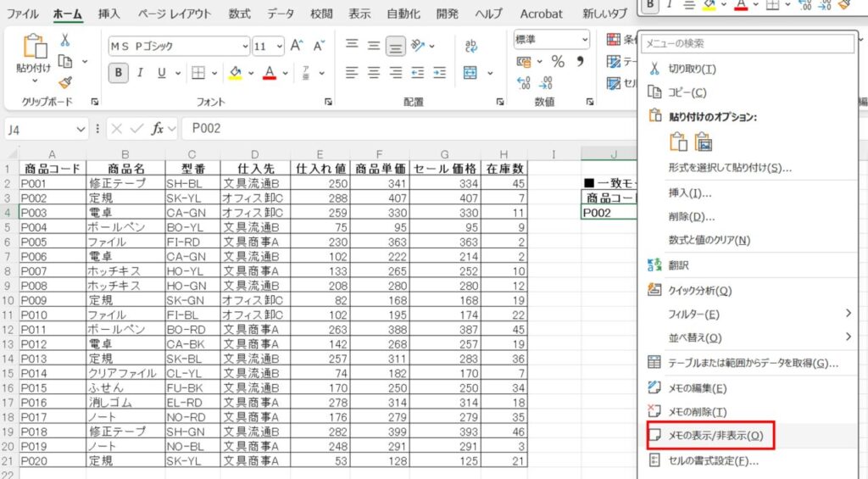Click the Paste clipboard icon
Image resolution: width=868 pixels, height=479 pixels.
pyautogui.click(x=34, y=47)
